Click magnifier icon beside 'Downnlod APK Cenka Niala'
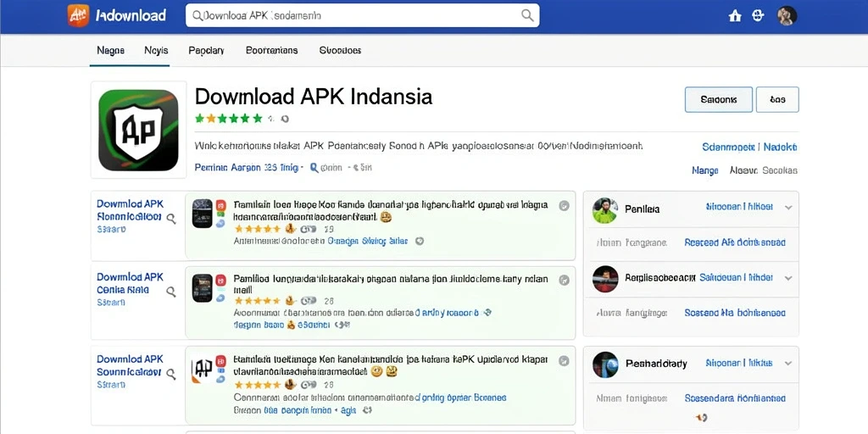The width and height of the screenshot is (868, 434). tap(171, 292)
